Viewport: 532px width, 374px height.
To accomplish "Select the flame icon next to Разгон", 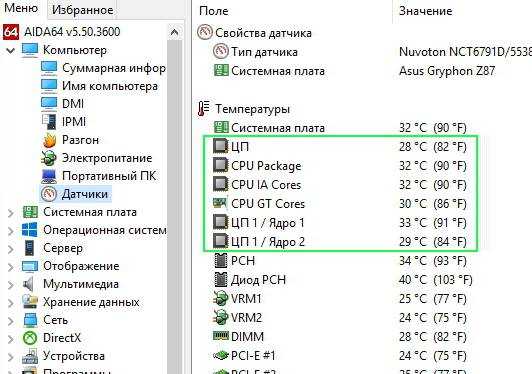I will tap(49, 140).
